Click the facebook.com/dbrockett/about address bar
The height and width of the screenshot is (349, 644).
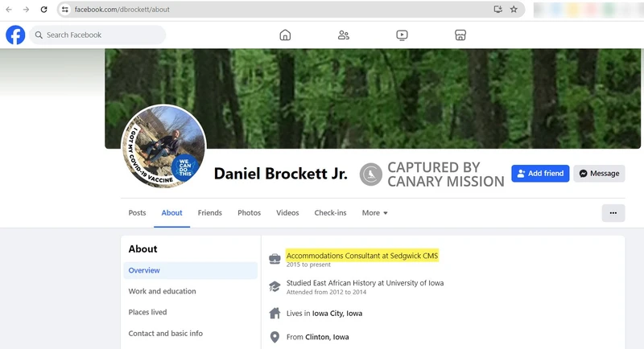tap(291, 10)
